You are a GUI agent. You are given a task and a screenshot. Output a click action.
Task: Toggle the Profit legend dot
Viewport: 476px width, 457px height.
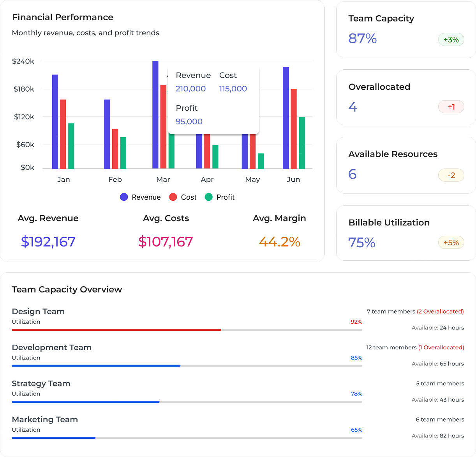coord(208,197)
